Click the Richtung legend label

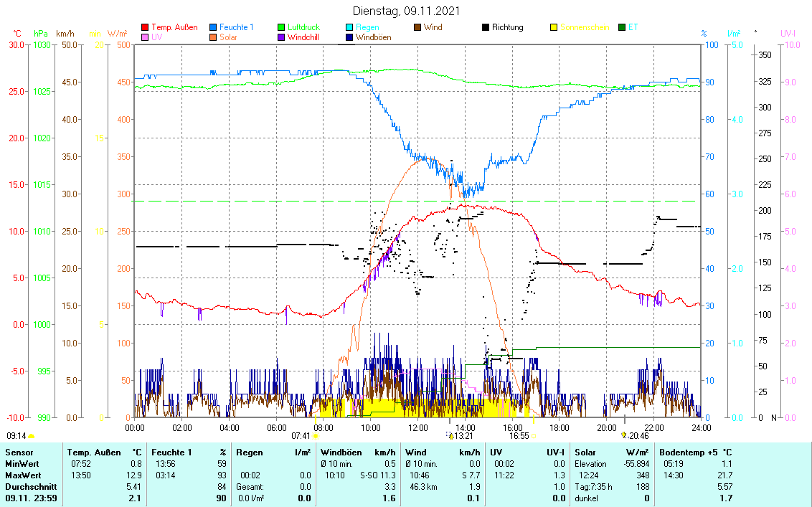(508, 27)
